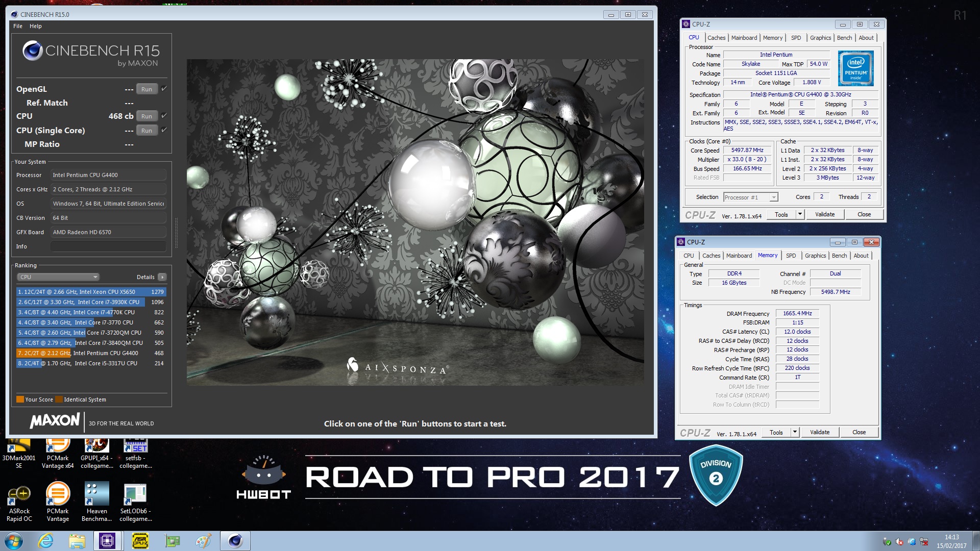
Task: Select Core i7-4770K ranking row
Action: (x=91, y=312)
